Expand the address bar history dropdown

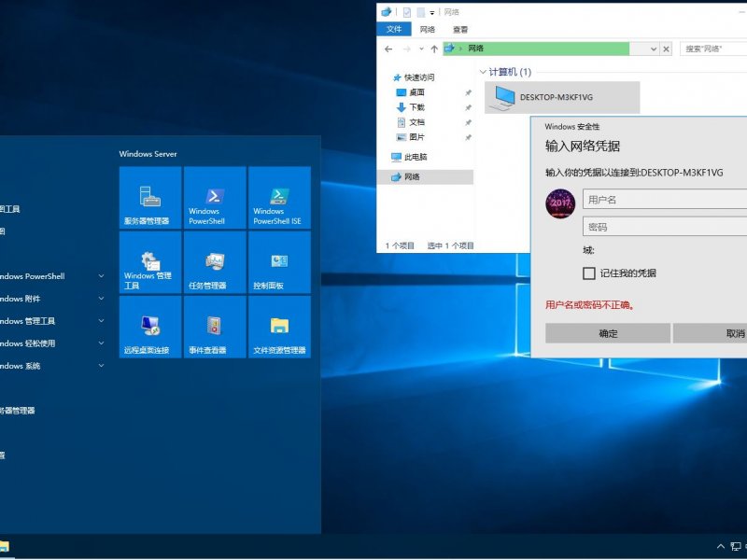coord(653,49)
